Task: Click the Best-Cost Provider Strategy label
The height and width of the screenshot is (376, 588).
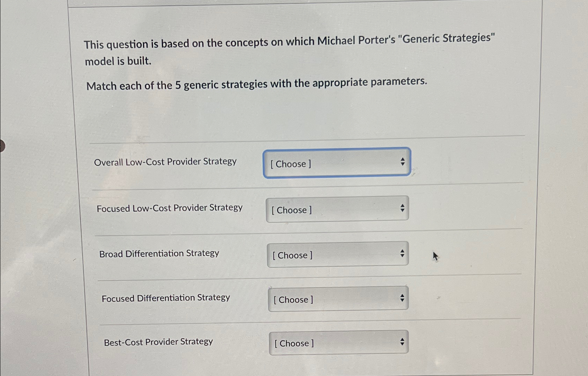Action: [158, 342]
